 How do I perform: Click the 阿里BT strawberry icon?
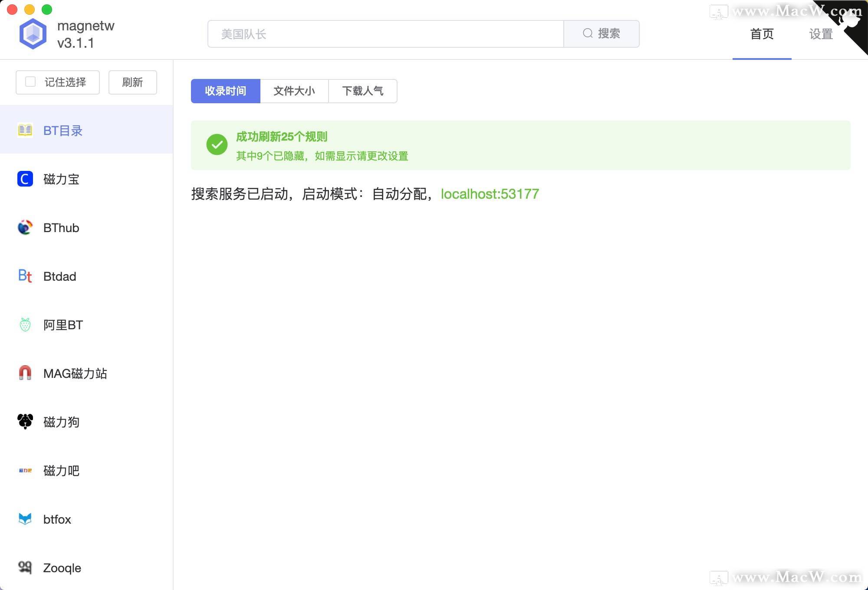click(25, 324)
